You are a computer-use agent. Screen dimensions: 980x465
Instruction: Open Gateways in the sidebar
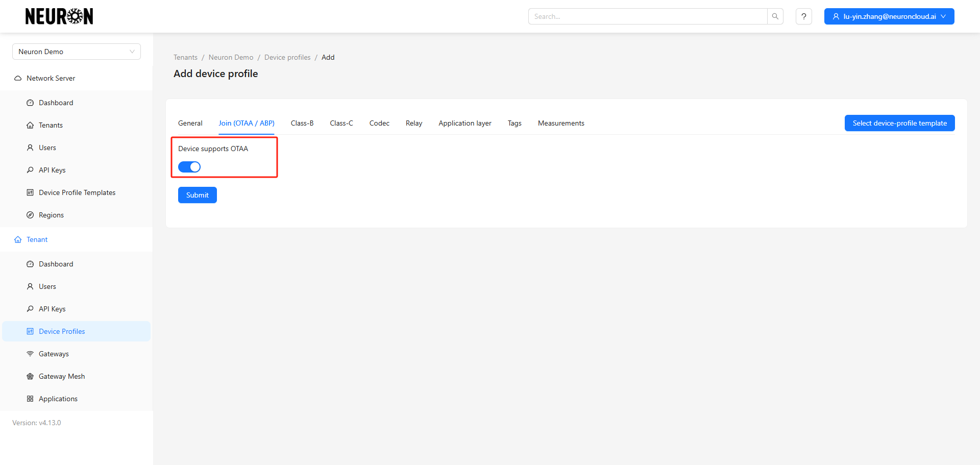[77, 354]
